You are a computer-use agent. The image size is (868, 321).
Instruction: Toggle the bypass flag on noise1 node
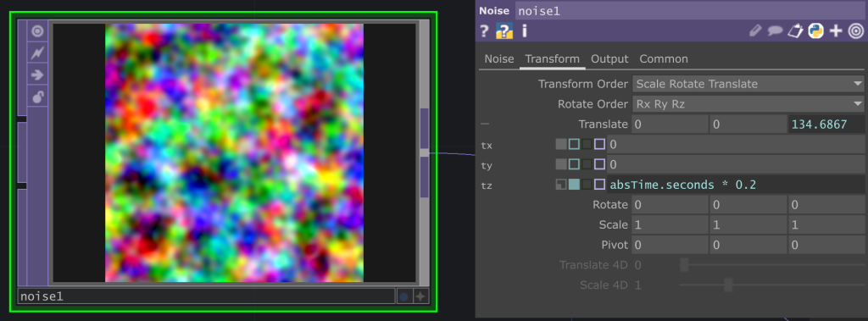pos(37,53)
